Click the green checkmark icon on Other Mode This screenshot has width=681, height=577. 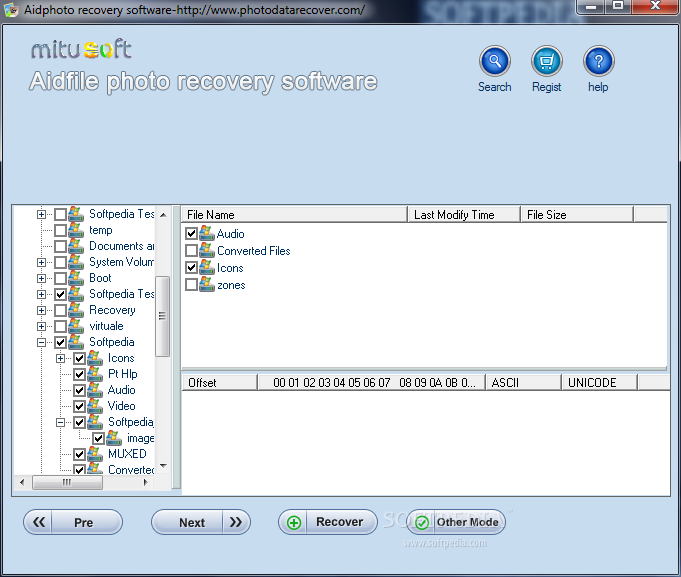(422, 522)
